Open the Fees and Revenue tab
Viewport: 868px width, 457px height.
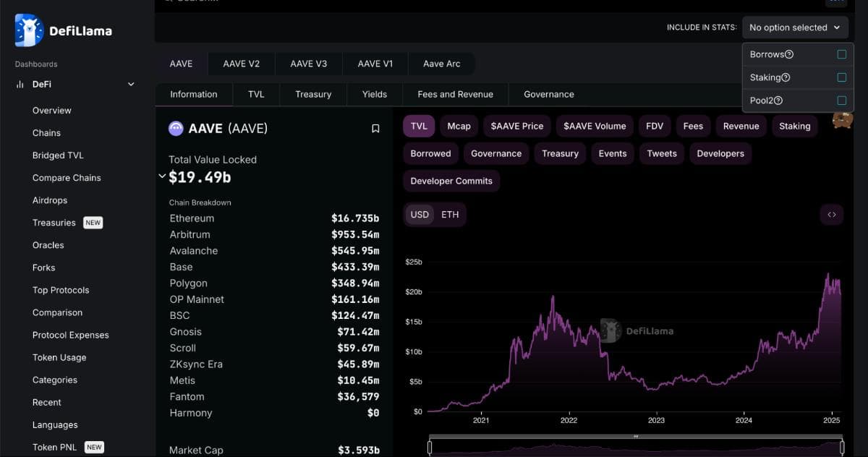[x=454, y=94]
